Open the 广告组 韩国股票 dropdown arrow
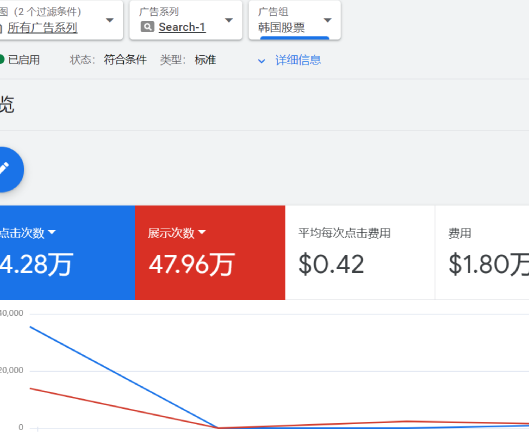The width and height of the screenshot is (529, 433). 328,20
